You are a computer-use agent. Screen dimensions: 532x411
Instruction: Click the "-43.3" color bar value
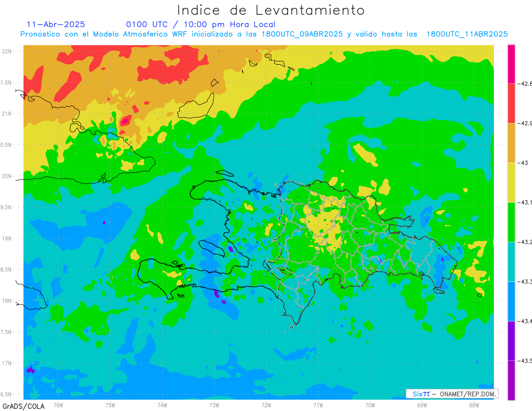(524, 282)
